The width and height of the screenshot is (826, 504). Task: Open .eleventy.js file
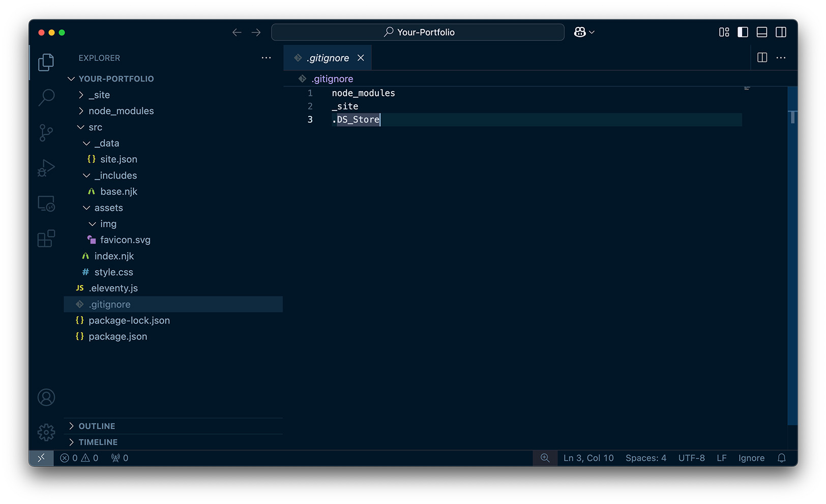coord(173,288)
